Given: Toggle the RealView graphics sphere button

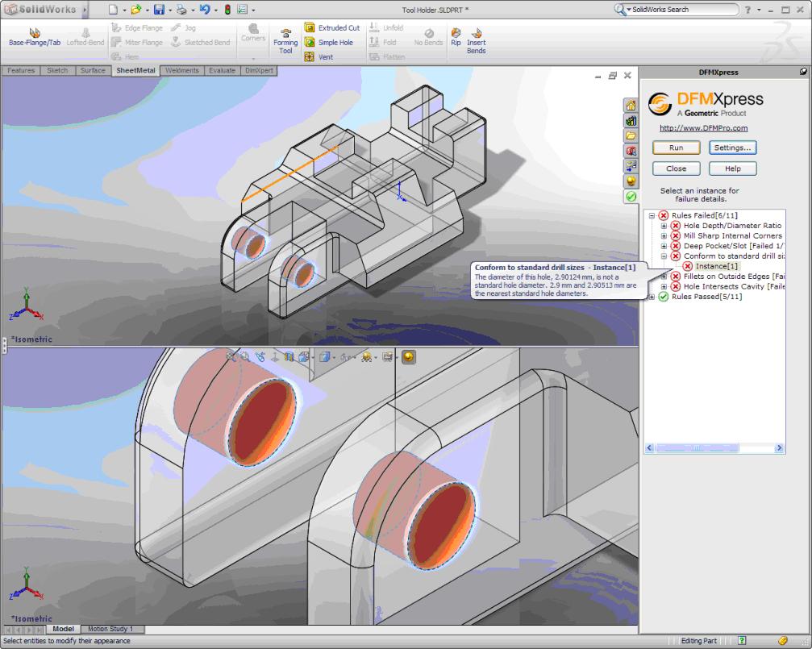Looking at the screenshot, I should [409, 356].
